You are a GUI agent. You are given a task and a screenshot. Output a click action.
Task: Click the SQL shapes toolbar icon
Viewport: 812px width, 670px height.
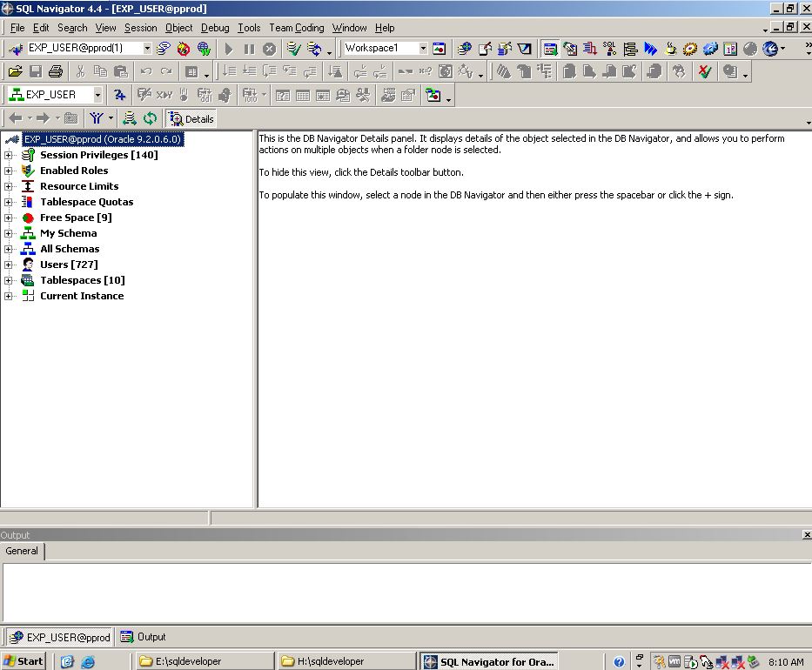(x=610, y=50)
